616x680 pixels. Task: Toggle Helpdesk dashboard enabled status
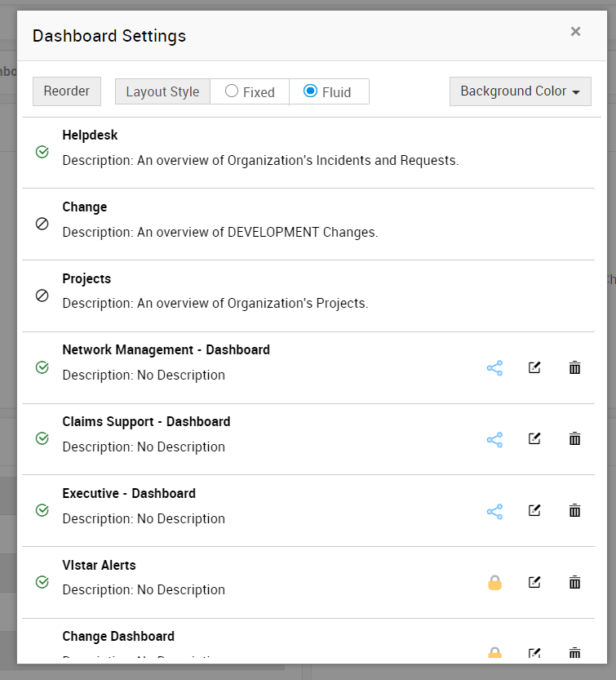click(42, 152)
